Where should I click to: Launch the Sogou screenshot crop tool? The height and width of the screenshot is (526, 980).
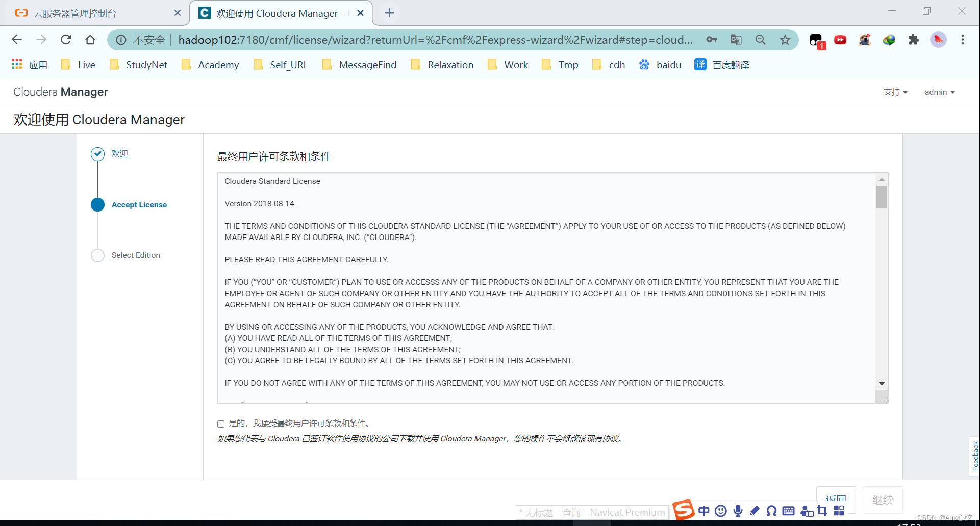point(822,510)
